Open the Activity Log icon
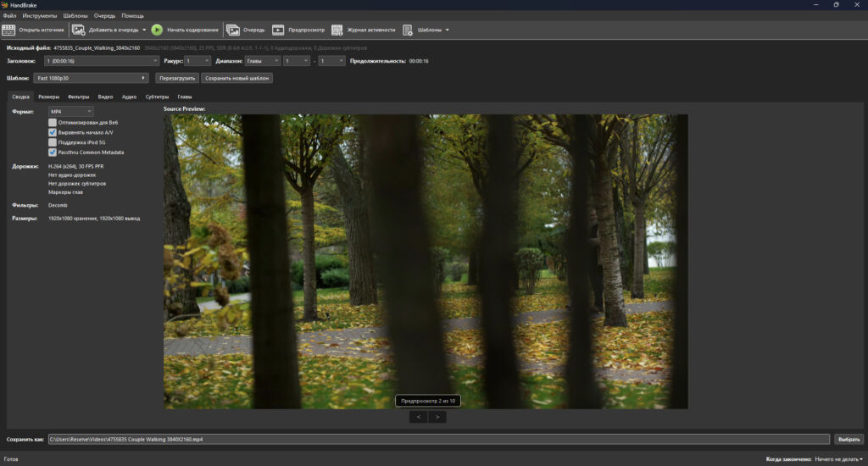The height and width of the screenshot is (466, 868). 337,30
